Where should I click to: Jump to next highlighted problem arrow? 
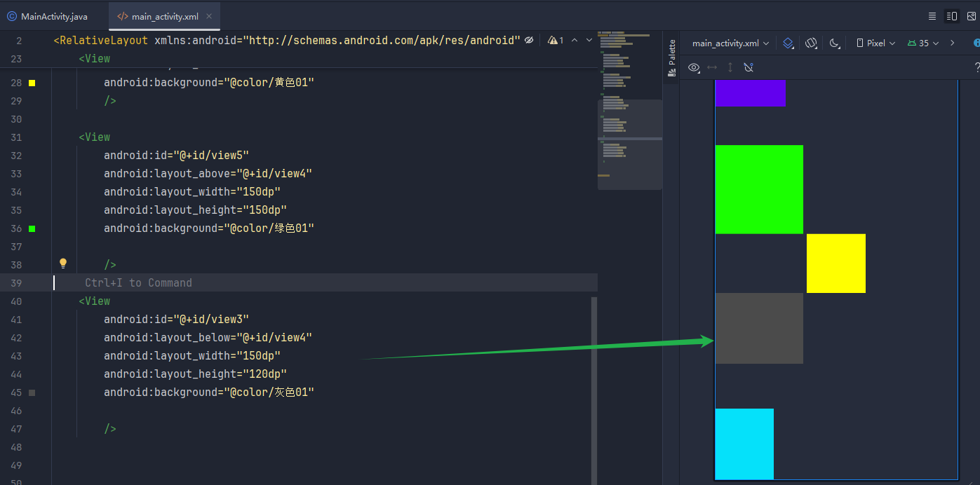pyautogui.click(x=589, y=41)
